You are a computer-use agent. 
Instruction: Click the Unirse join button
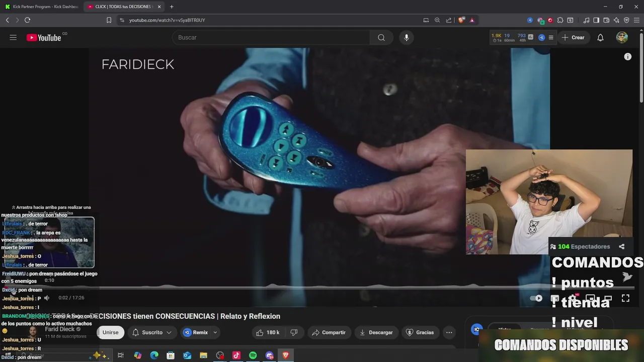[x=110, y=332]
